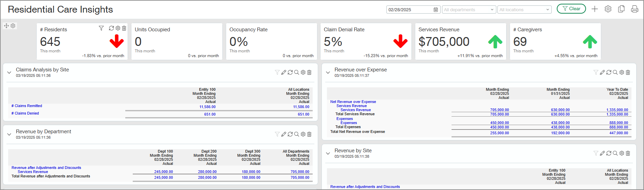Collapse the Claims Analysis by Site panel

(x=9, y=72)
